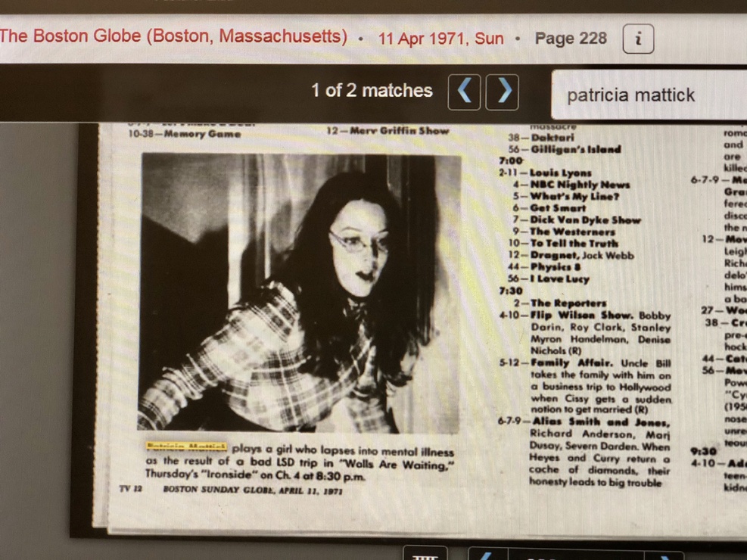Click the '1 of 2 matches' counter
747x560 pixels.
[372, 91]
